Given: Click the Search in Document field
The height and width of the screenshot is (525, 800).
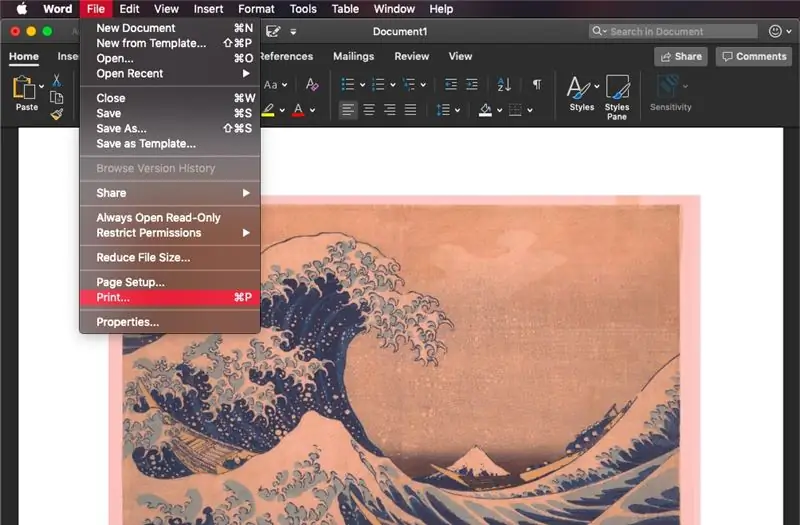Looking at the screenshot, I should pyautogui.click(x=673, y=32).
